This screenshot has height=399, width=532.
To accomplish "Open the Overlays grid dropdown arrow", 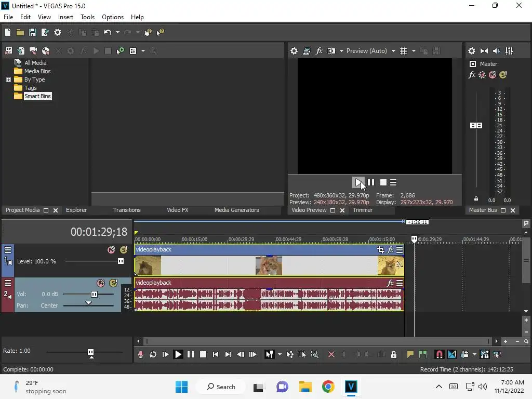I will coord(414,51).
